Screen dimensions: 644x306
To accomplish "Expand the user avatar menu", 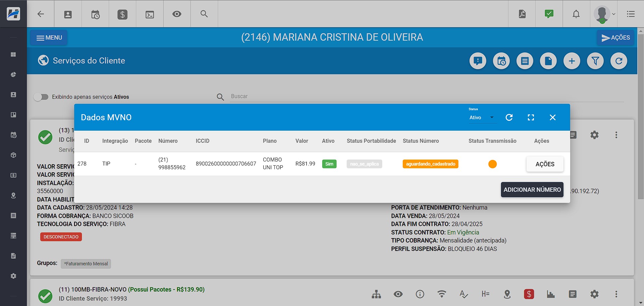I will 604,14.
